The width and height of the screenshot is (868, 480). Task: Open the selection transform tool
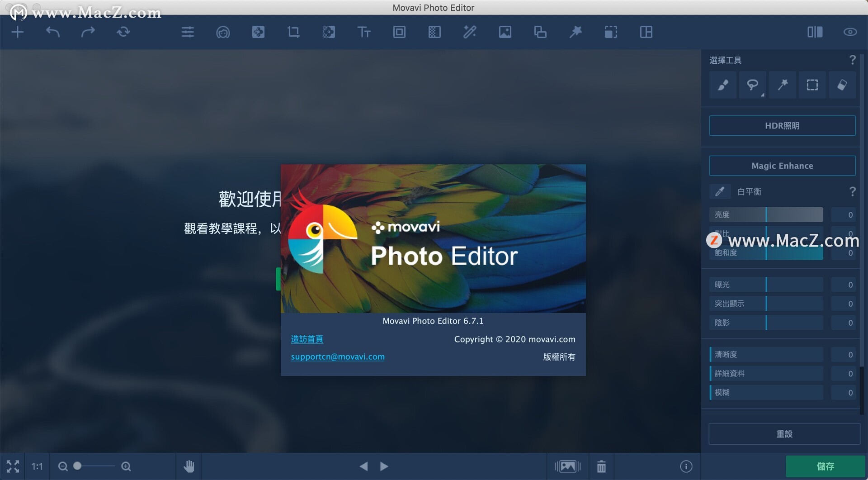(611, 32)
